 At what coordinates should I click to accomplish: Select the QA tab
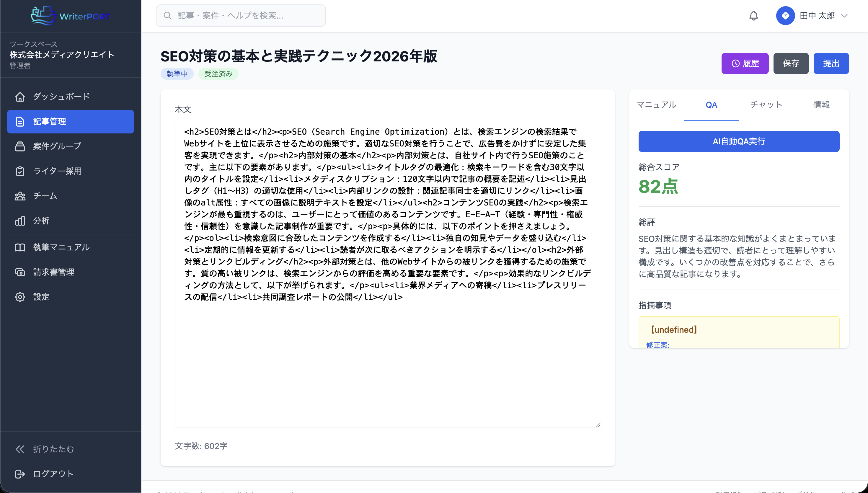[x=711, y=105]
